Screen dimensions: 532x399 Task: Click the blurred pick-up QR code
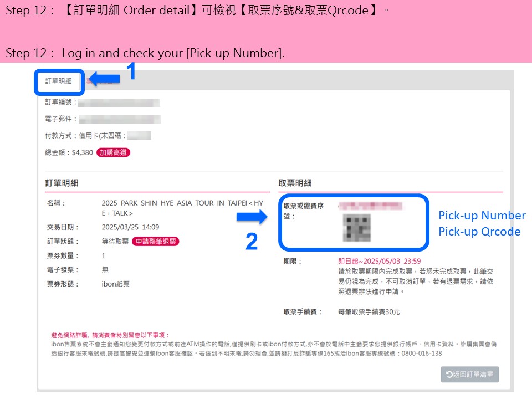356,228
